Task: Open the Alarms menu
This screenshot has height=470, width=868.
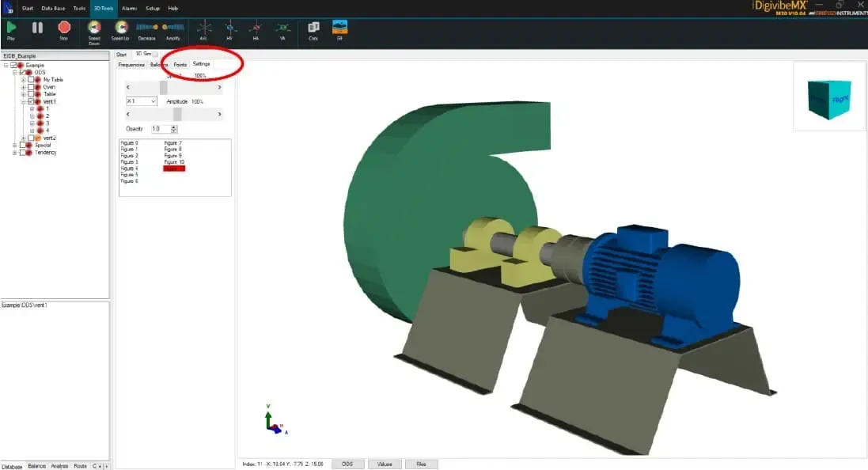Action: [130, 8]
